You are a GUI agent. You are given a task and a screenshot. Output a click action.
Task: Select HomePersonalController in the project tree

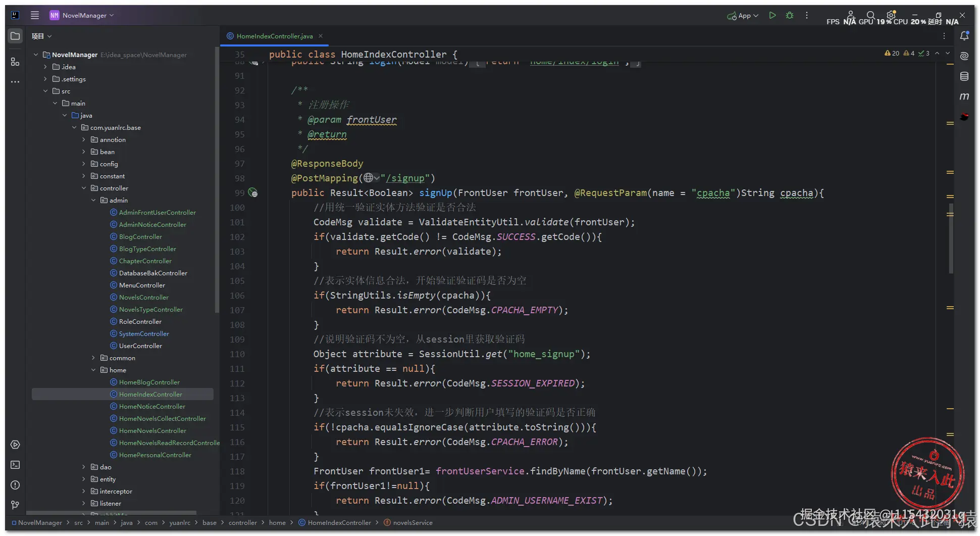pyautogui.click(x=155, y=455)
